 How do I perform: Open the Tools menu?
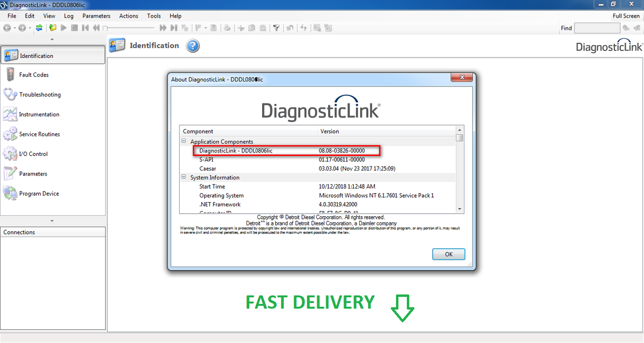click(x=154, y=16)
